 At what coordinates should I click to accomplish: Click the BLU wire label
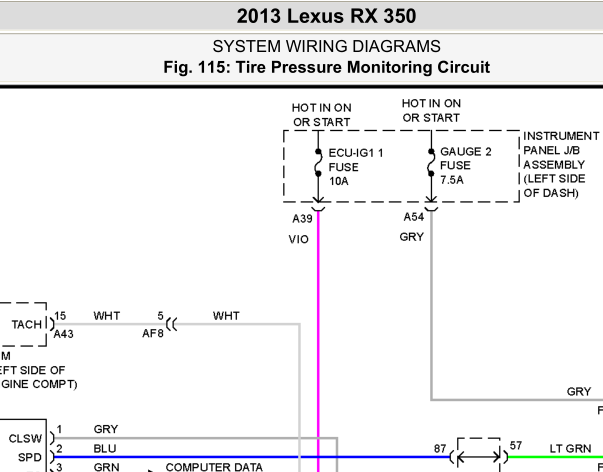105,449
